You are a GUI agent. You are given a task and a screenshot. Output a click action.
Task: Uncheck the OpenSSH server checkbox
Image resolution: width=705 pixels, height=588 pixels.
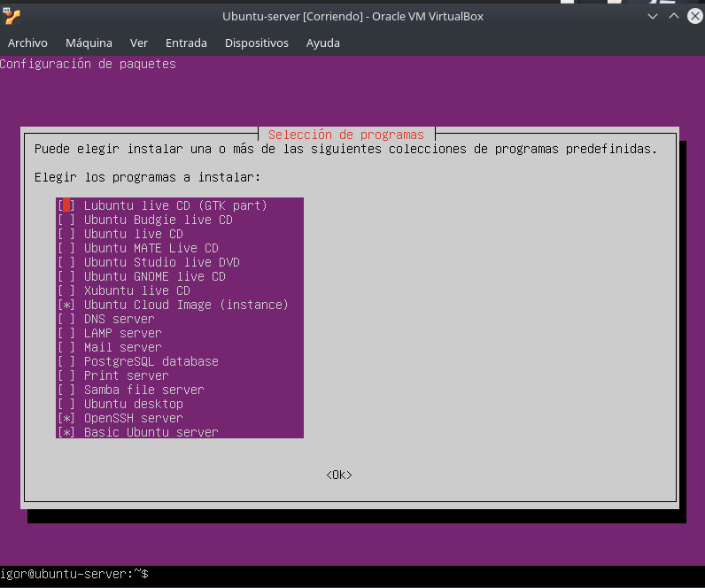(66, 418)
